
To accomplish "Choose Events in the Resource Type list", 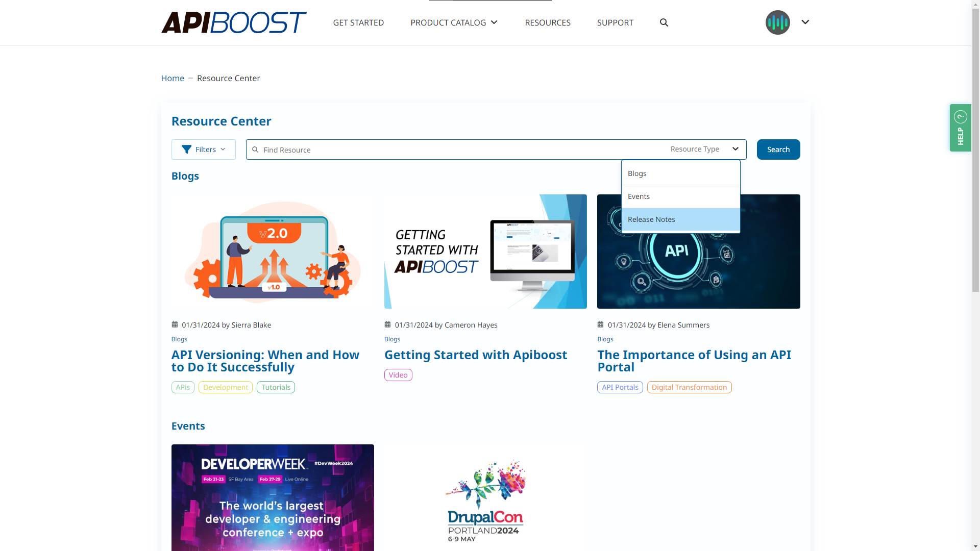I will click(x=680, y=196).
